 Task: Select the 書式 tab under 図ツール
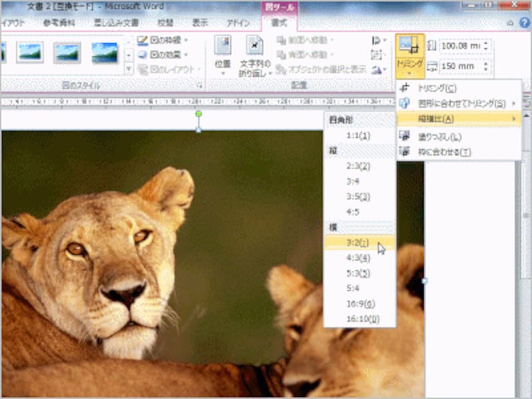pos(279,23)
